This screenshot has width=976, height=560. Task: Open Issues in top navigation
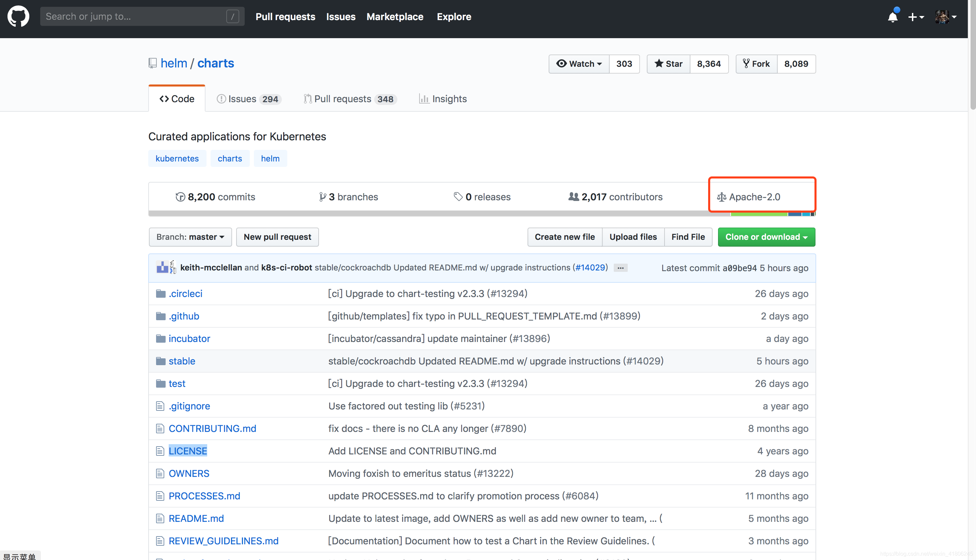click(x=341, y=17)
